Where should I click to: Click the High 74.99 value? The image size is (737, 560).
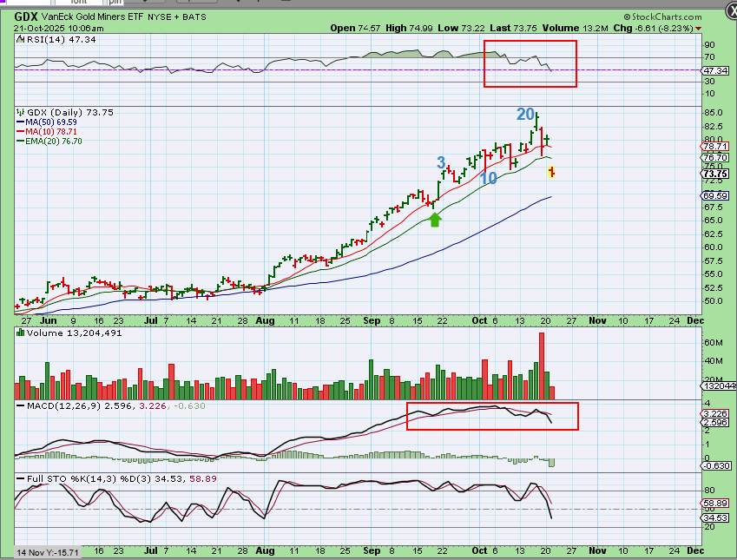pos(409,28)
